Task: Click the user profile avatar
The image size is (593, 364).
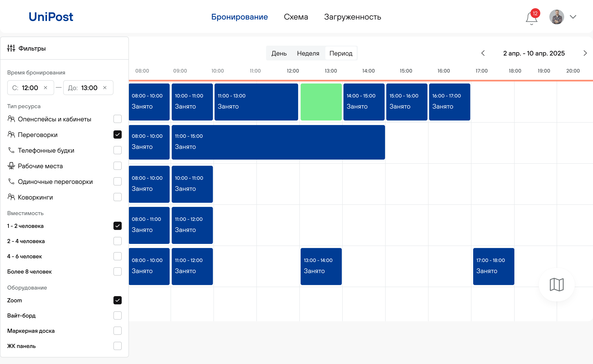Action: 556,17
